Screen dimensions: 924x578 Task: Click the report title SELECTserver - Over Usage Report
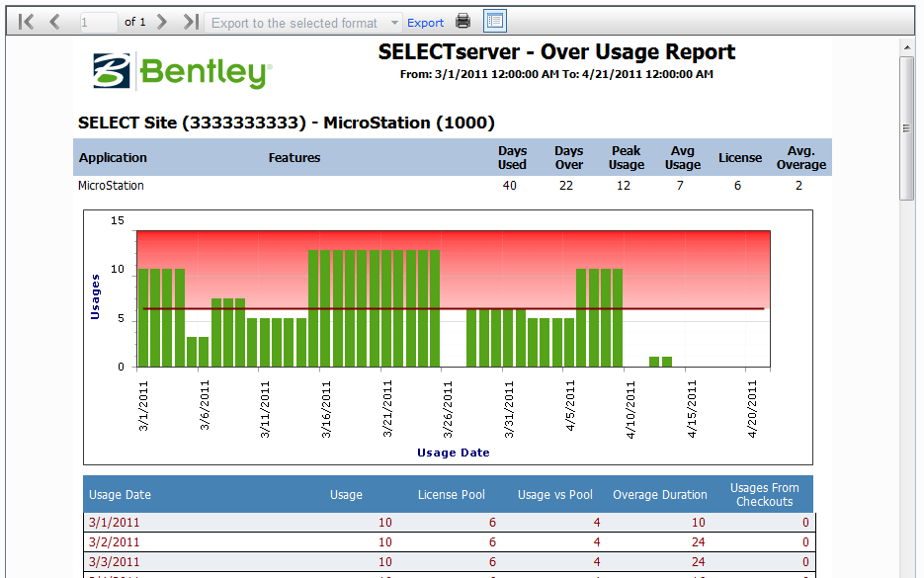[x=556, y=51]
